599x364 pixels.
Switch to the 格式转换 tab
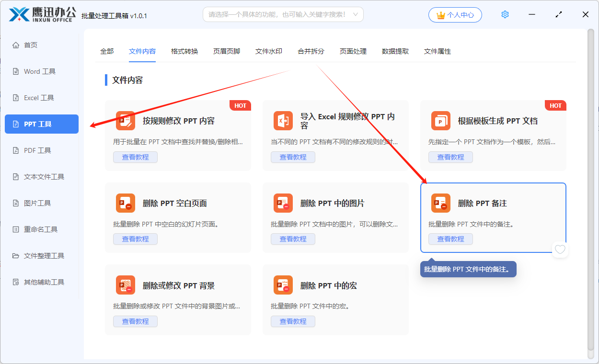pos(184,51)
